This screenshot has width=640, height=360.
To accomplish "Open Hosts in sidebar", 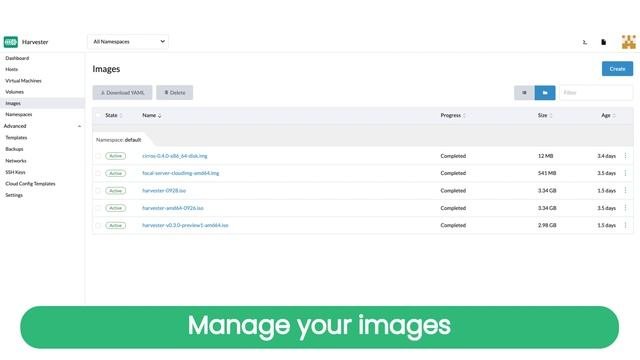I will pyautogui.click(x=11, y=69).
